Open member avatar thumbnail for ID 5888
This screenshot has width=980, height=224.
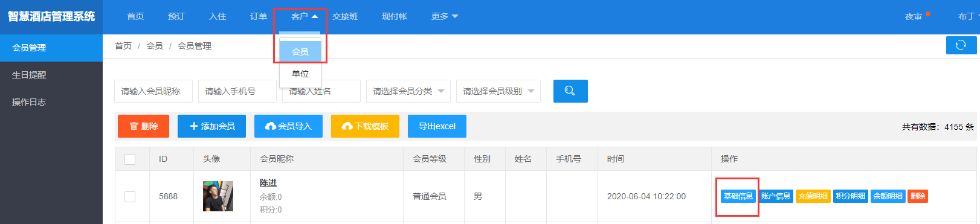click(x=218, y=196)
